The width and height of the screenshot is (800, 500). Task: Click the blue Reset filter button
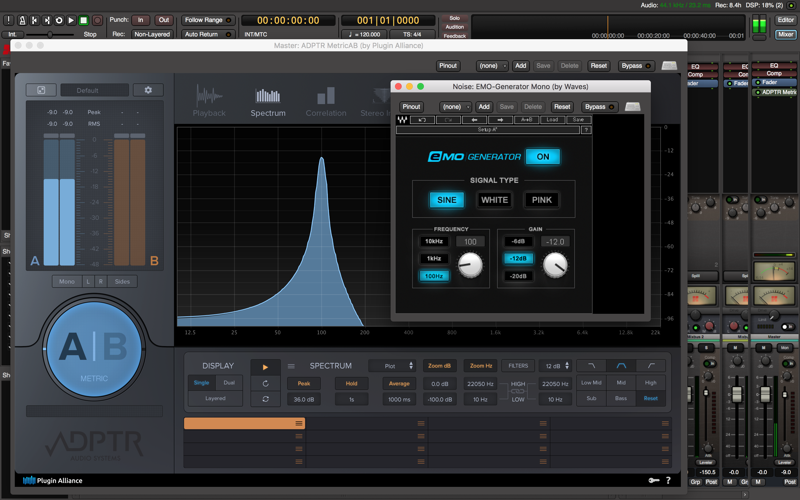coord(651,398)
